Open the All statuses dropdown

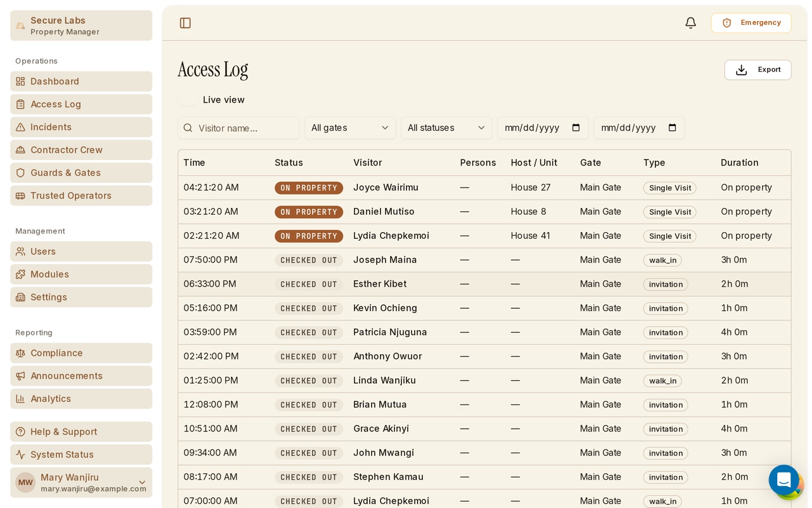click(x=446, y=128)
